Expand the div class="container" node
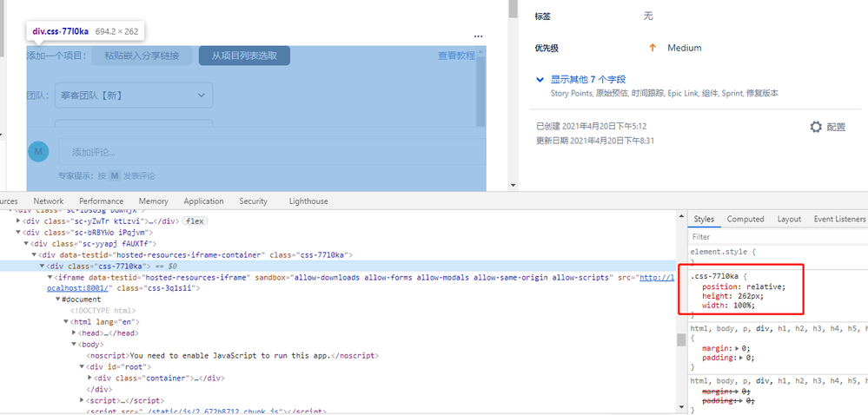Screen dimensions: 868x415 [x=90, y=378]
